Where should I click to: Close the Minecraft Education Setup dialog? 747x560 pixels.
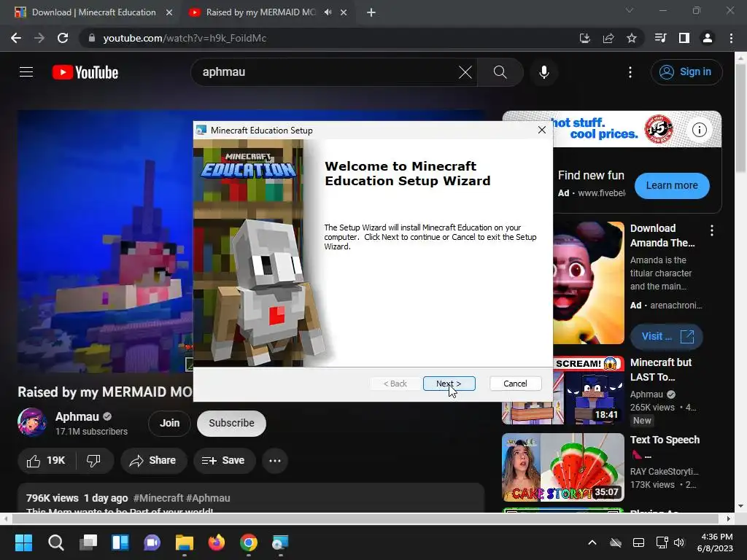542,130
